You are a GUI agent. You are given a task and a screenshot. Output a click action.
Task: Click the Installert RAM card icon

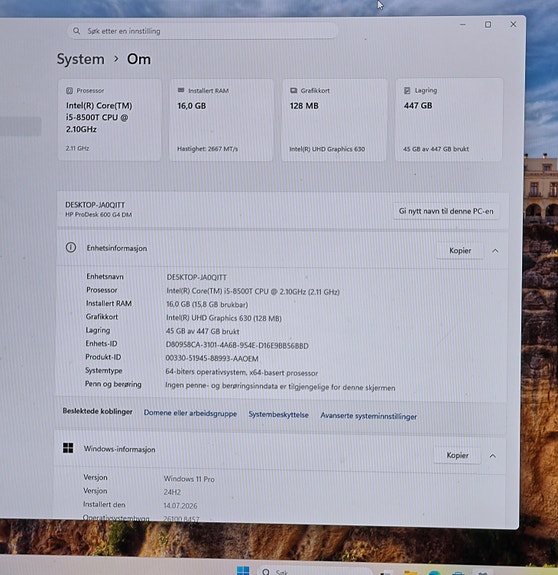click(x=181, y=90)
